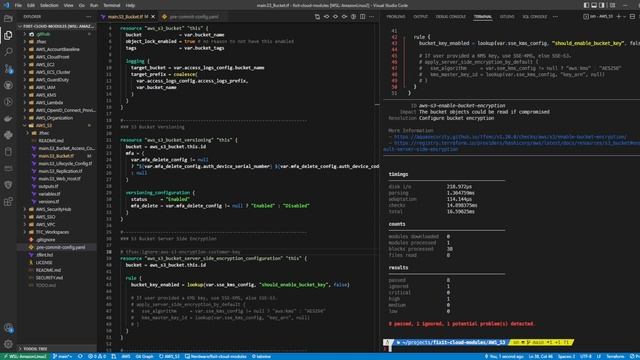
Task: Toggle primary side bar layout button
Action: pyautogui.click(x=586, y=5)
